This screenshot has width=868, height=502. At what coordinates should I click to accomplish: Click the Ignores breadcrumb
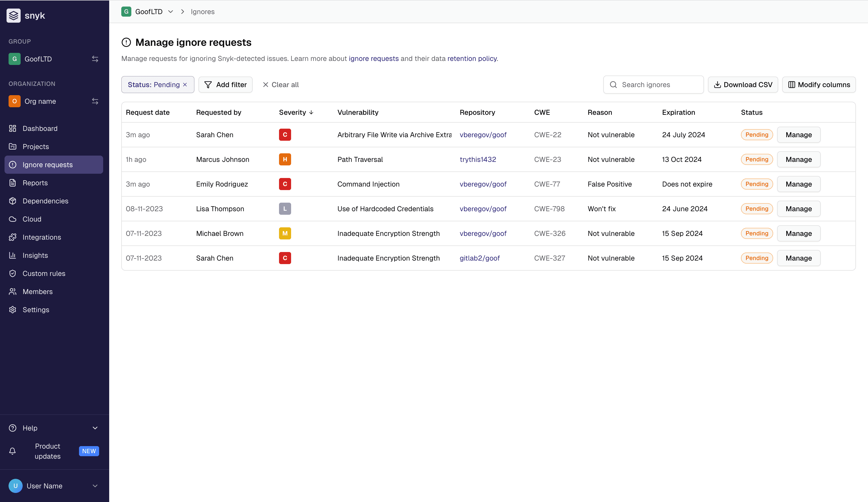(203, 12)
